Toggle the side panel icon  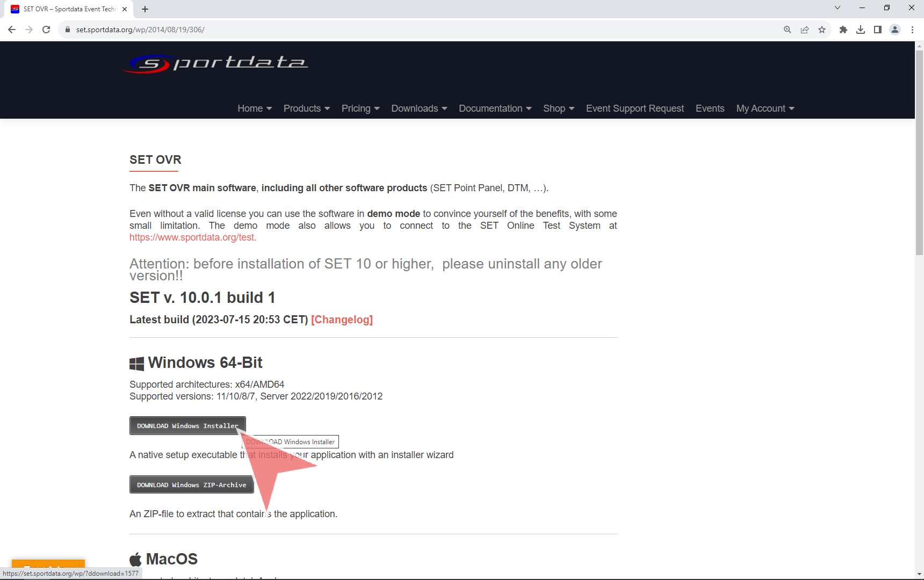pyautogui.click(x=878, y=30)
